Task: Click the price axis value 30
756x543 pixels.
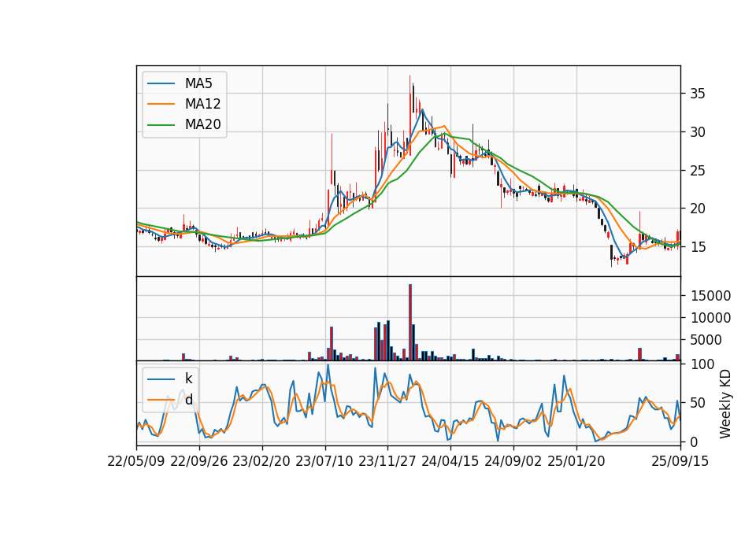Action: (698, 132)
